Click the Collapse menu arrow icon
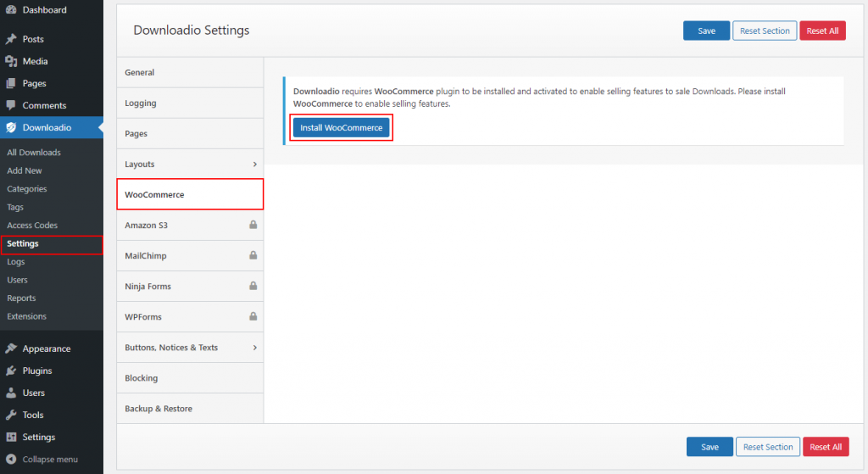 point(10,459)
